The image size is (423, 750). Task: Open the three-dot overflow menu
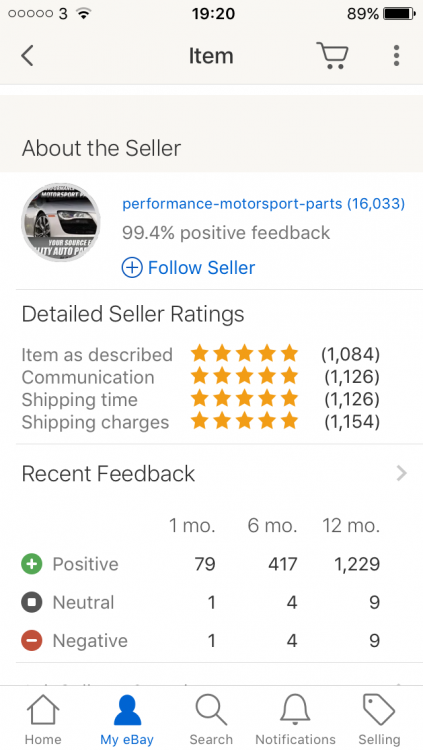pyautogui.click(x=396, y=55)
